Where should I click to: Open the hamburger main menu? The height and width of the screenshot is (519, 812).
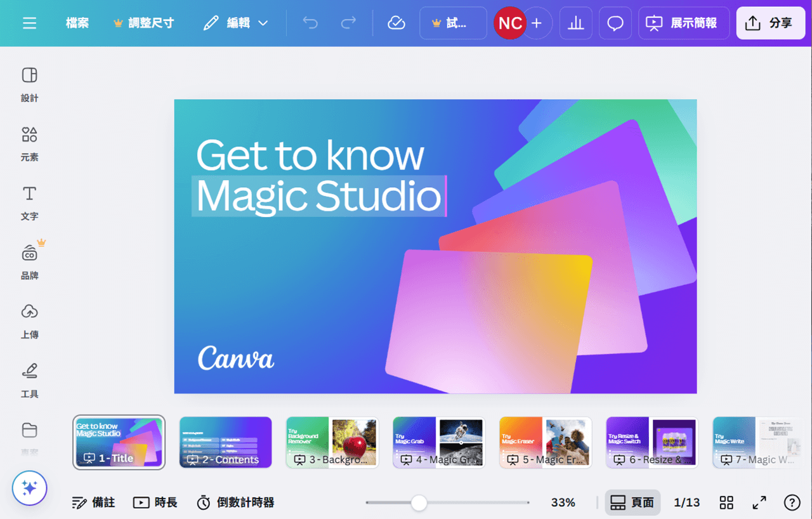tap(29, 23)
